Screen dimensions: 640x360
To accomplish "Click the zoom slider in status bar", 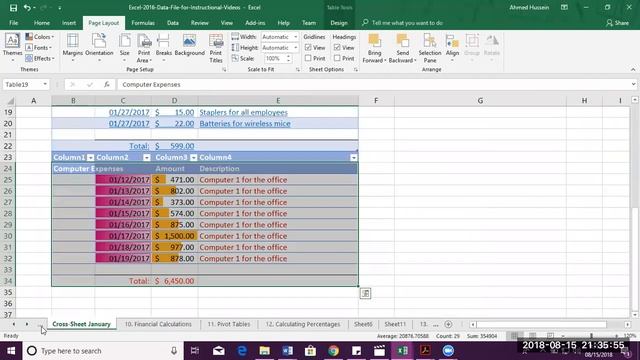I will click(x=591, y=336).
